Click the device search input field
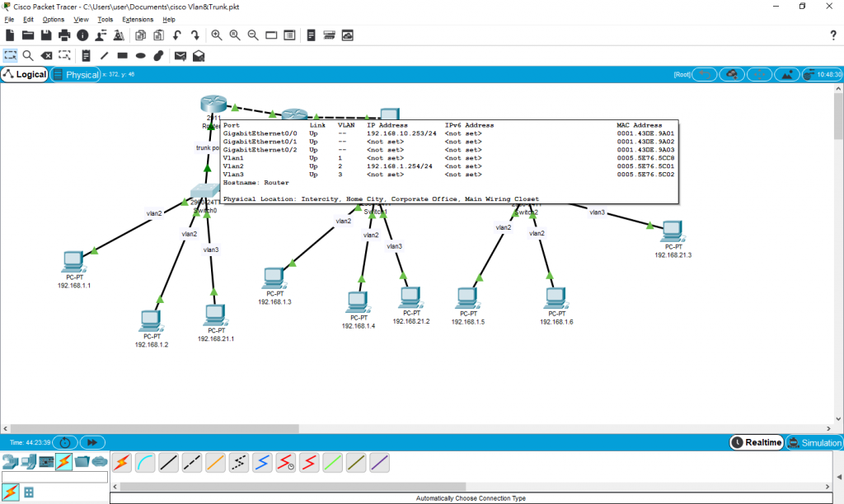This screenshot has width=844, height=504. pyautogui.click(x=55, y=477)
